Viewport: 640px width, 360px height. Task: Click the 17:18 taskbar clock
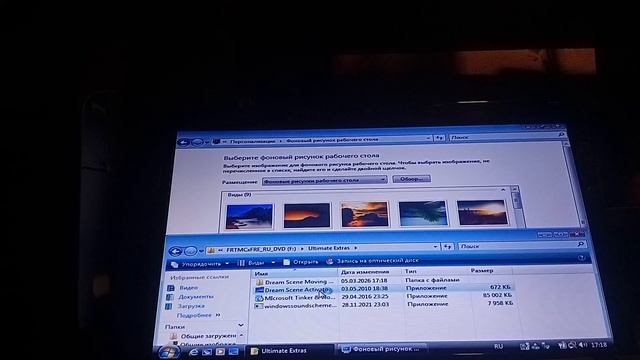[x=599, y=344]
